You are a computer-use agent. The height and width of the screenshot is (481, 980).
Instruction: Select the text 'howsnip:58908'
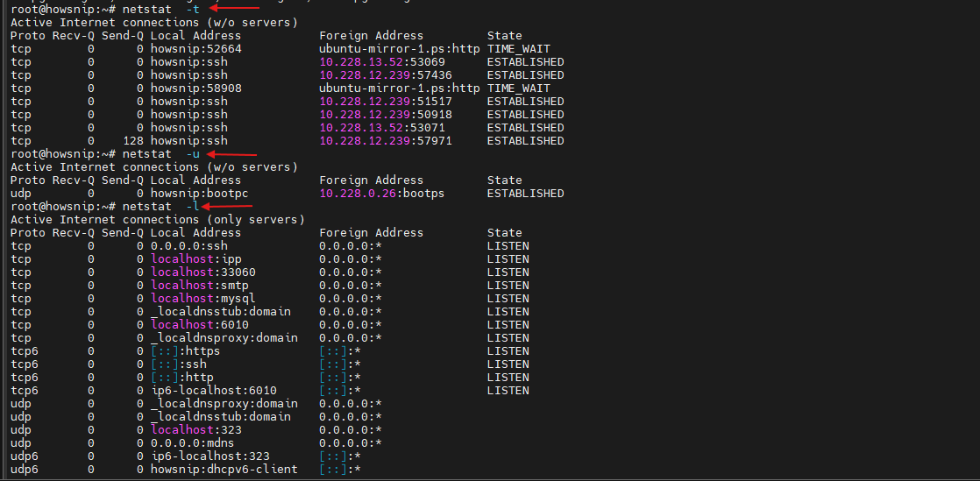(195, 88)
